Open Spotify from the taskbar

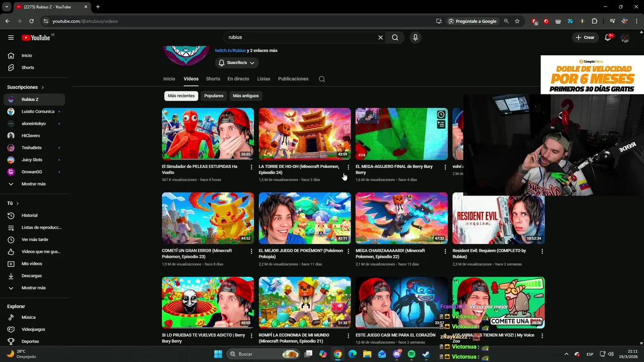pyautogui.click(x=412, y=354)
